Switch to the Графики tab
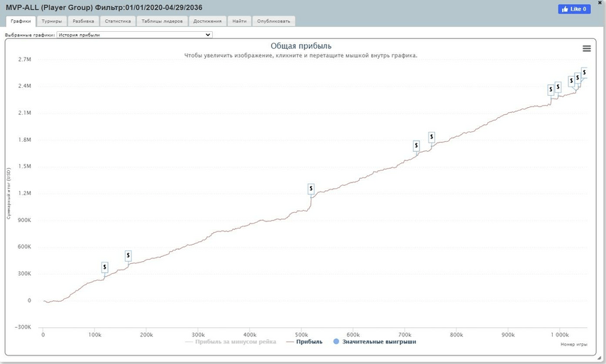Image resolution: width=606 pixels, height=364 pixels. 21,21
